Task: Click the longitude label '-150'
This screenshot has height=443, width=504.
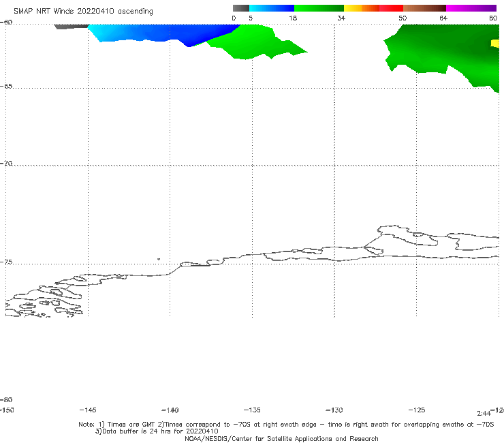Action: [x=7, y=410]
